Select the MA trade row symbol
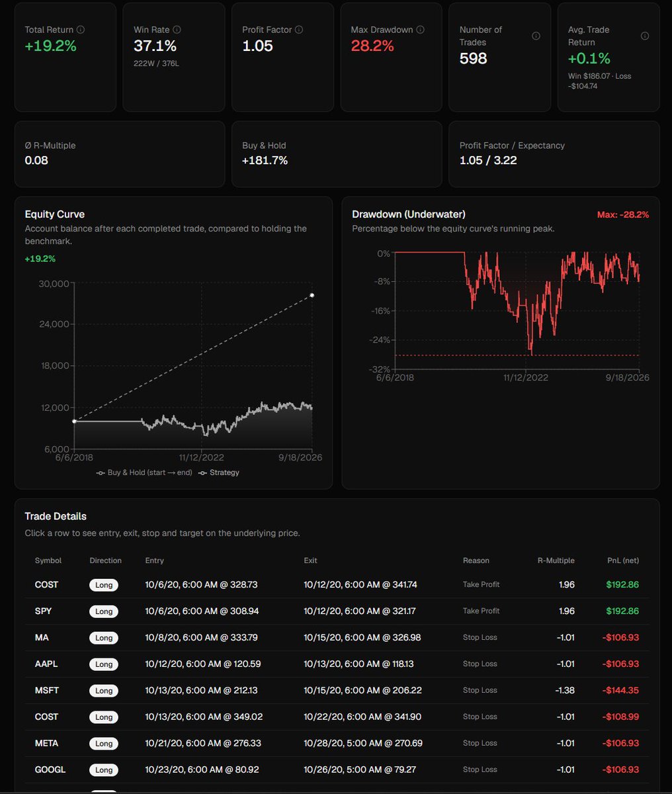Image resolution: width=672 pixels, height=794 pixels. [x=42, y=638]
